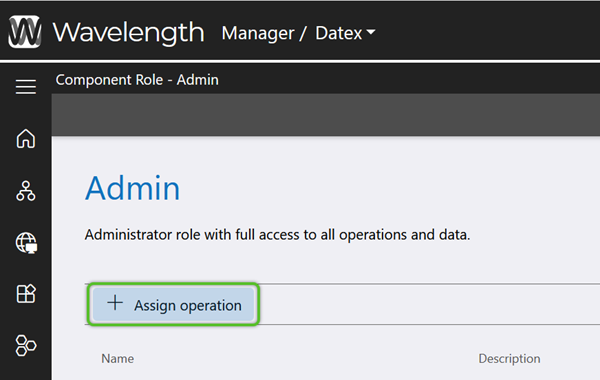Click the Admin page heading
This screenshot has height=380, width=600.
tap(132, 188)
